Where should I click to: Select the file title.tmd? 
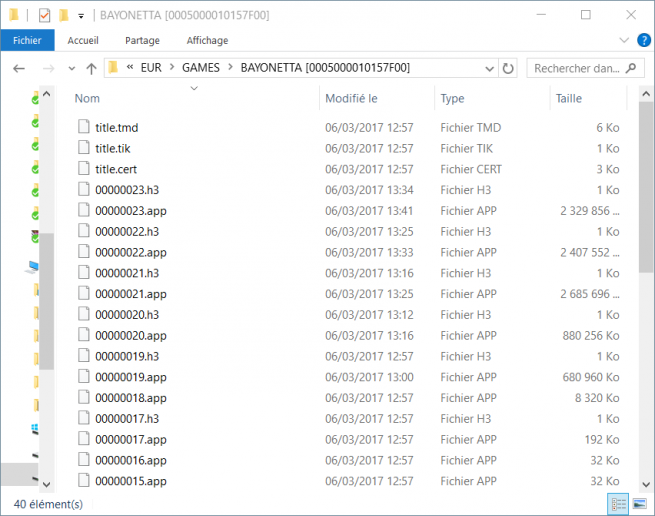point(117,127)
